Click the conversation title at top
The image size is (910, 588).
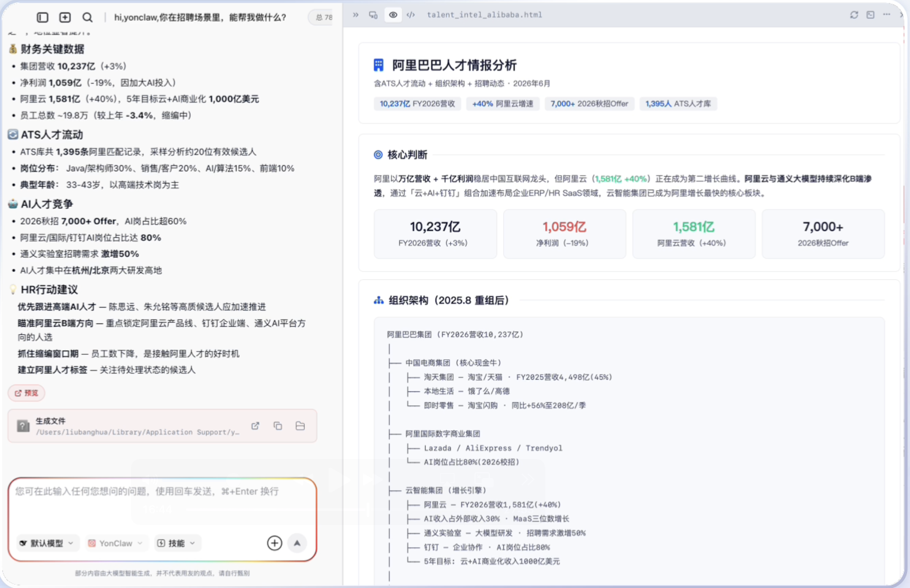tap(200, 17)
